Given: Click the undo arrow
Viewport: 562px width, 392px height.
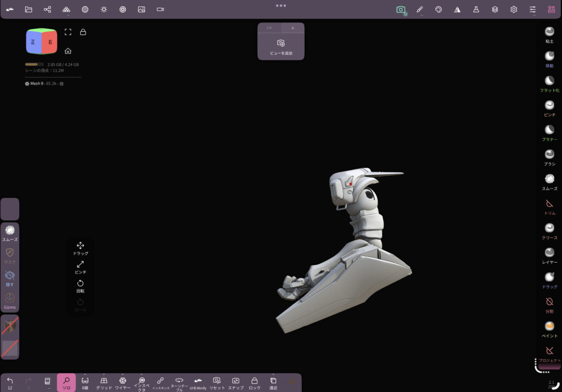Looking at the screenshot, I should [10, 382].
